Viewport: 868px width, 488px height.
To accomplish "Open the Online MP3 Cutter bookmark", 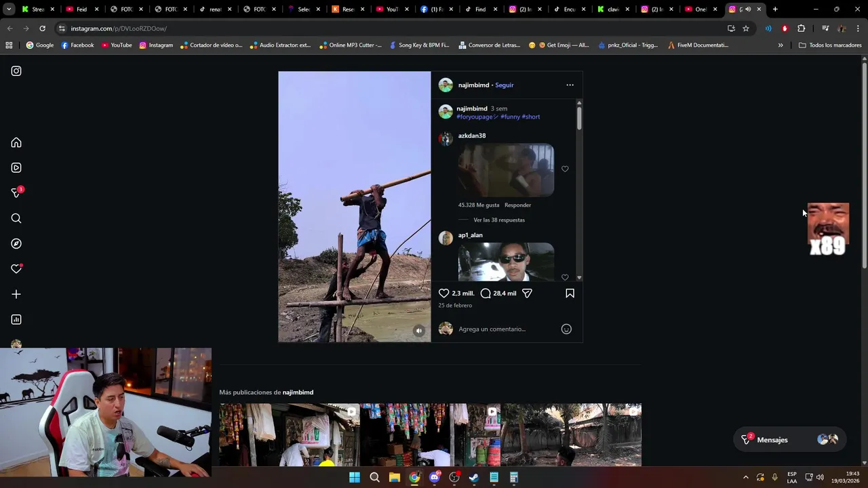I will pyautogui.click(x=350, y=45).
